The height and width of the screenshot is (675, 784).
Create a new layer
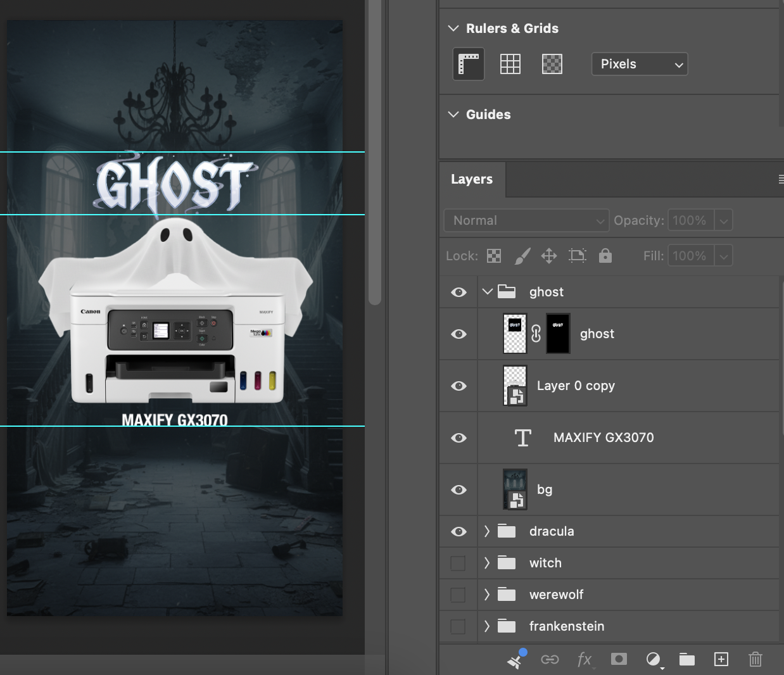point(721,659)
